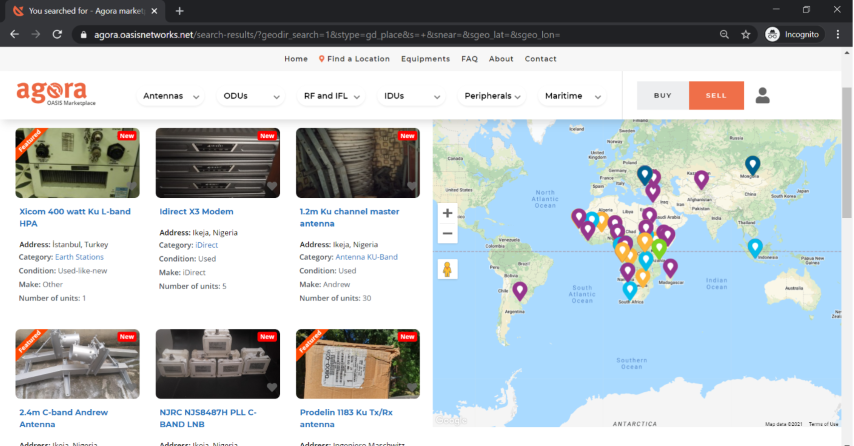Image resolution: width=854 pixels, height=446 pixels.
Task: Open a new browser tab
Action: click(x=180, y=11)
